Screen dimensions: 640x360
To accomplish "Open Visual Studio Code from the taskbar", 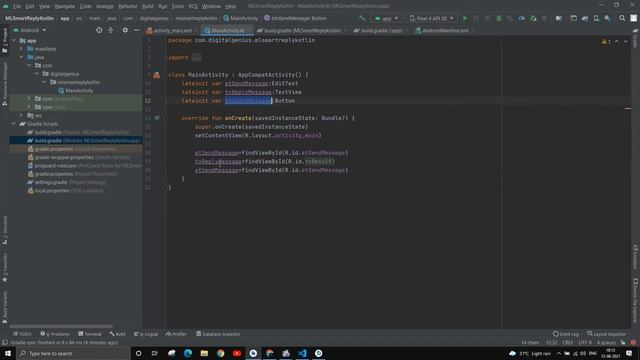I will [302, 353].
